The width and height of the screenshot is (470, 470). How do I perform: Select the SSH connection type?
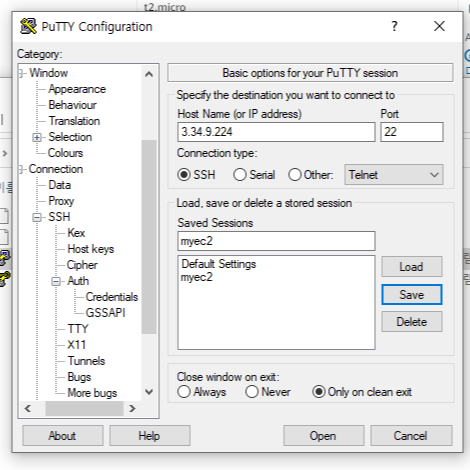[x=184, y=175]
